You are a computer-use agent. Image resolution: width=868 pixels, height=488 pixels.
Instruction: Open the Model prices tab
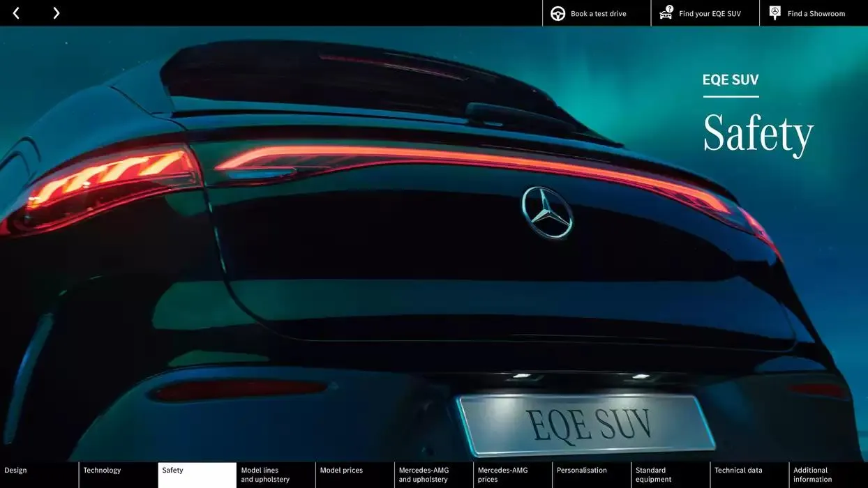[x=355, y=475]
